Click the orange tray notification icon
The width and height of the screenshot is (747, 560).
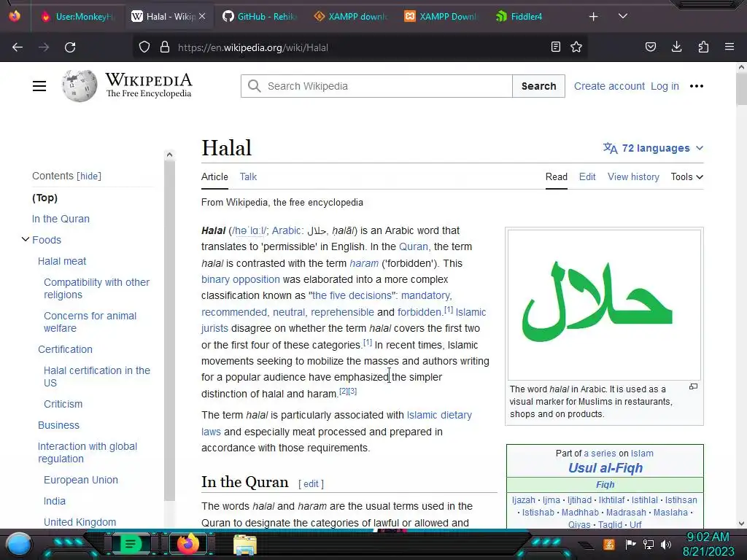click(x=609, y=544)
